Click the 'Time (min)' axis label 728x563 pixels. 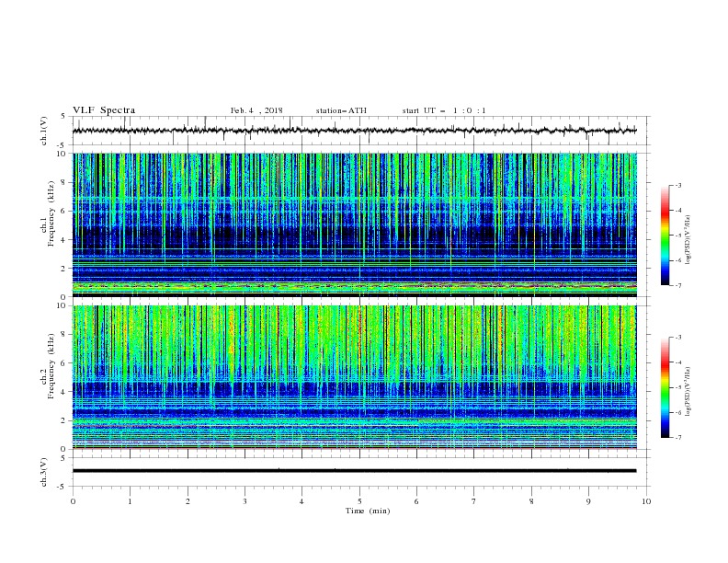(368, 511)
